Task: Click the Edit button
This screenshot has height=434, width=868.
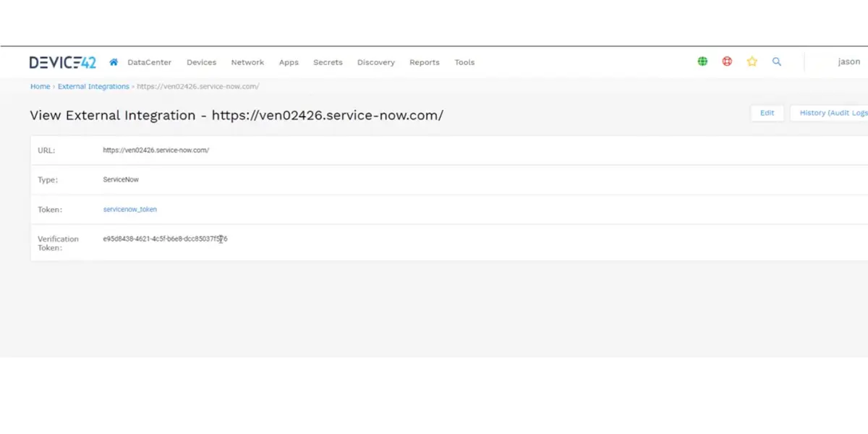Action: point(767,113)
